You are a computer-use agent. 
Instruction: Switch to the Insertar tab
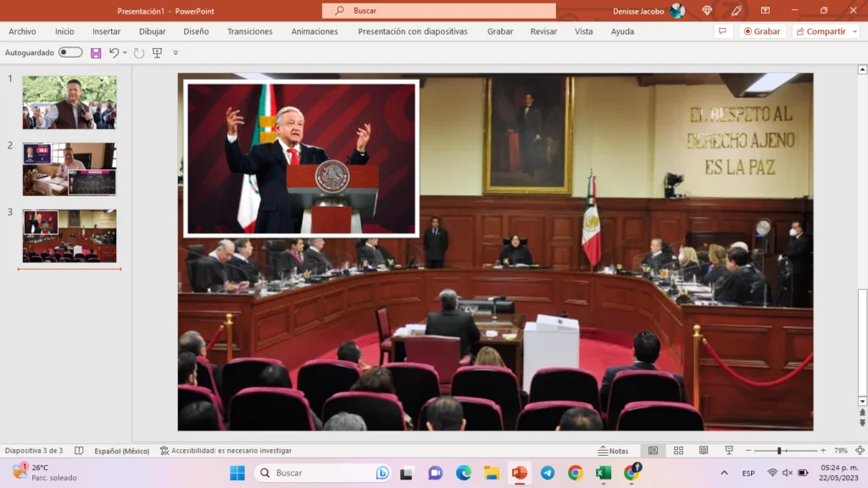coord(106,31)
